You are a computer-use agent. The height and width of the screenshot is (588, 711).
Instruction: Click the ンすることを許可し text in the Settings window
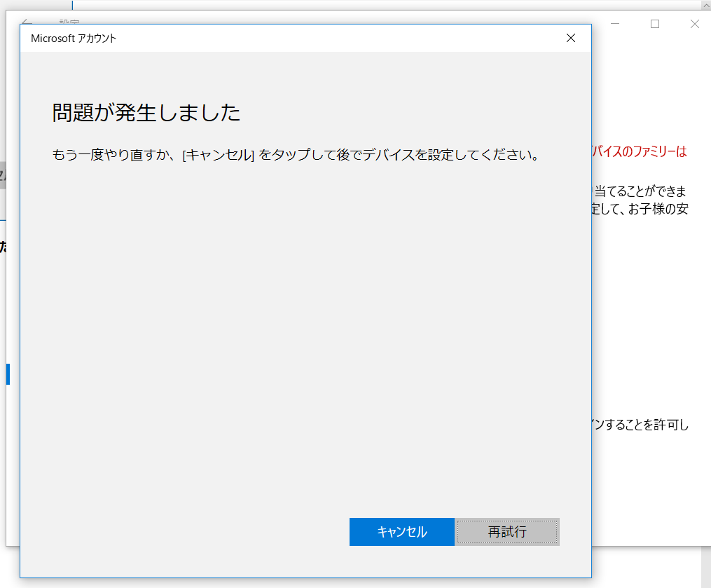640,425
